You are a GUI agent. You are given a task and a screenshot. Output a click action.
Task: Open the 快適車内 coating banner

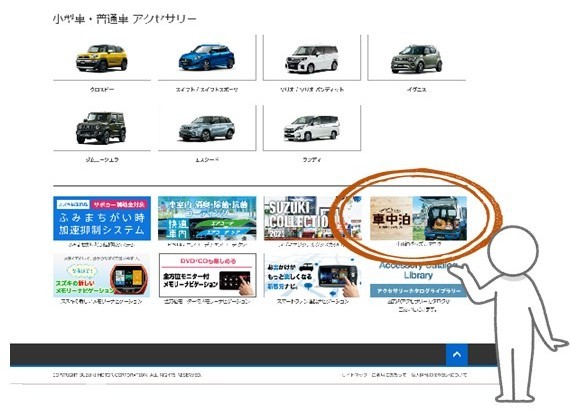click(x=207, y=218)
